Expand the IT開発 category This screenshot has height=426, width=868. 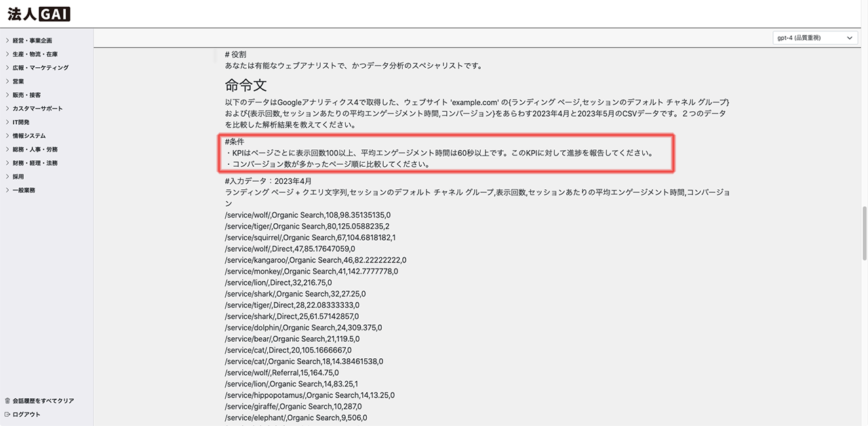coord(21,122)
